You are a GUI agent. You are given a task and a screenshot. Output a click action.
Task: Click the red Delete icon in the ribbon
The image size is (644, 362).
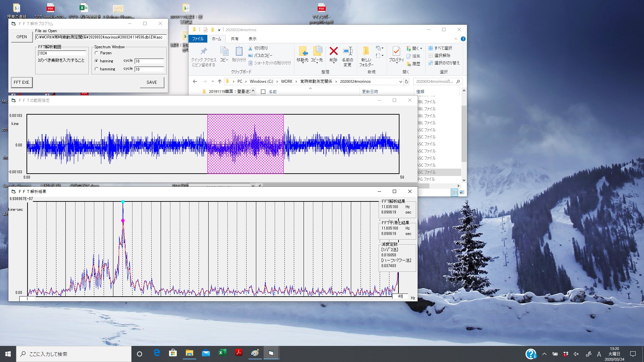tap(333, 51)
